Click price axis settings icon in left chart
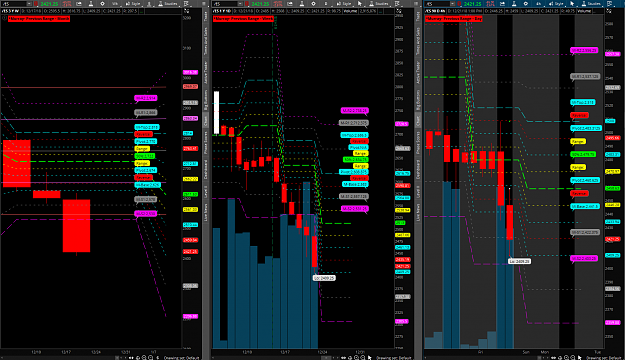This screenshot has height=360, width=625. point(187,11)
